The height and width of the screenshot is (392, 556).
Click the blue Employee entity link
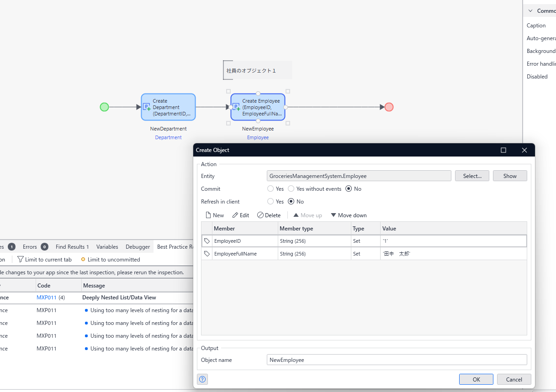point(258,137)
